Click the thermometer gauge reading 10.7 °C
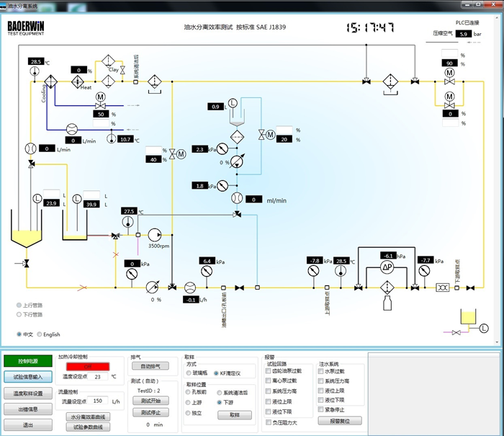This screenshot has width=504, height=436. (111, 138)
